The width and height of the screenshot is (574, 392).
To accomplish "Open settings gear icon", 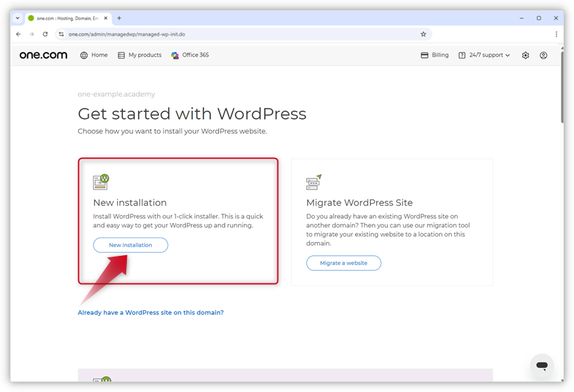I will [x=525, y=55].
